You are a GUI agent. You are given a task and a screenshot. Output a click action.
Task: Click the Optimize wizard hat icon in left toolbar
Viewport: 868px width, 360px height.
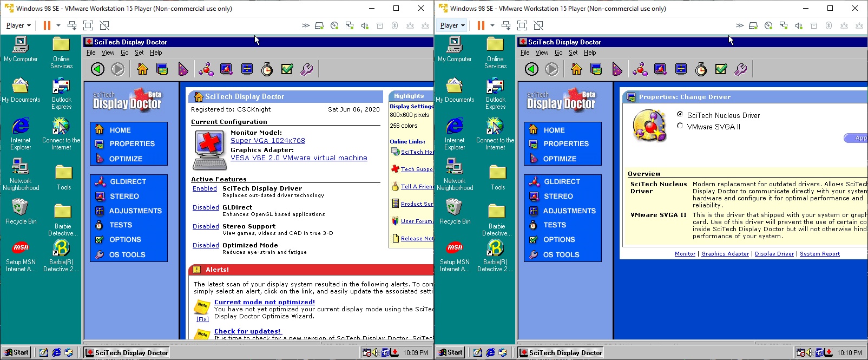(x=183, y=69)
